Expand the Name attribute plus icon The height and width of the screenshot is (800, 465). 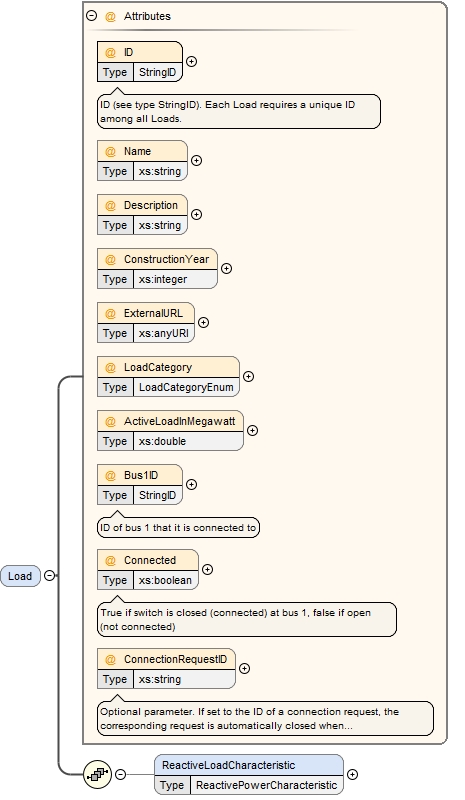[197, 160]
